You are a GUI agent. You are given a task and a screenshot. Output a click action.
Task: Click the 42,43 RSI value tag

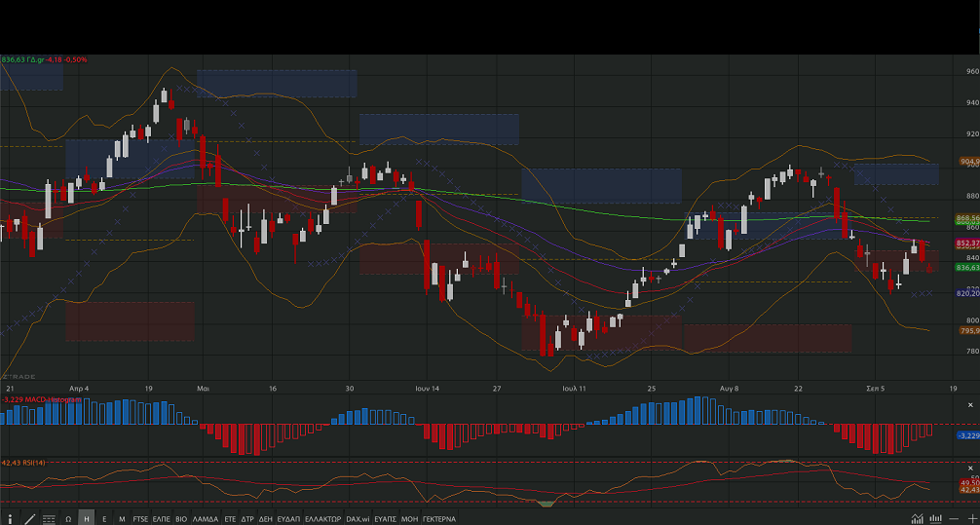tap(968, 490)
